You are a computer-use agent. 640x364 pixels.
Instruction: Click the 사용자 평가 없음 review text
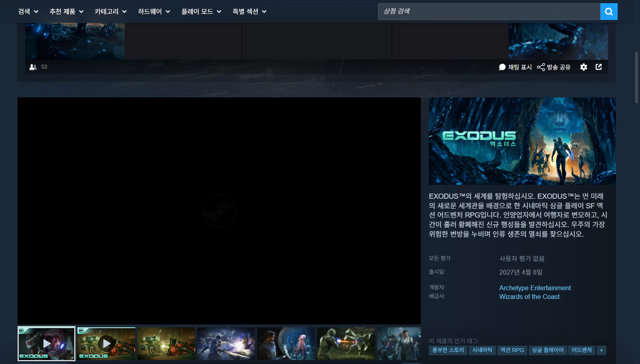pos(522,259)
